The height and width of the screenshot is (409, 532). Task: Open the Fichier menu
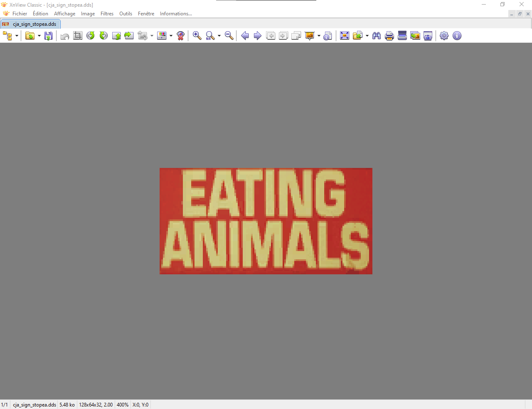[x=20, y=14]
